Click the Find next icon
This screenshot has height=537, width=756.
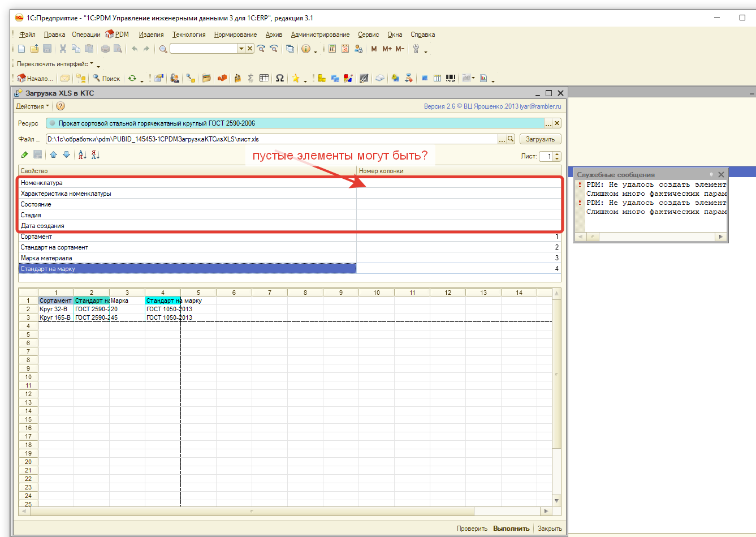coord(261,49)
